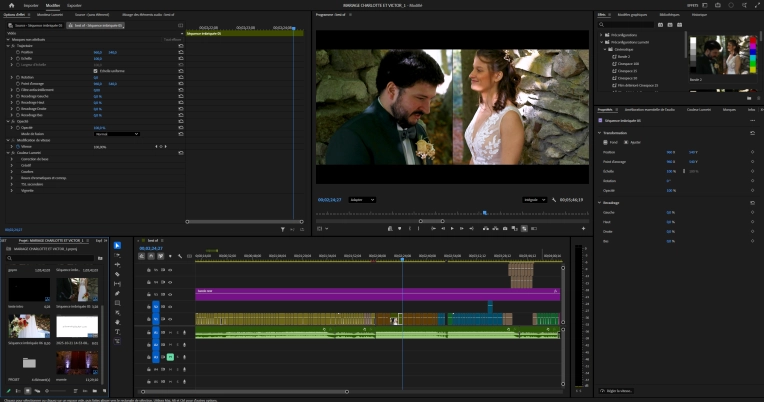This screenshot has width=764, height=402.
Task: Click the Home icon in top bar
Action: [x=12, y=5]
